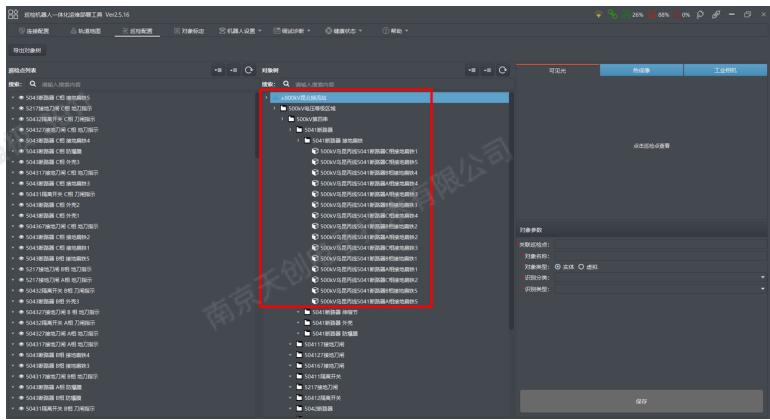Refresh the inspection point list
This screenshot has height=420, width=770.
click(249, 70)
